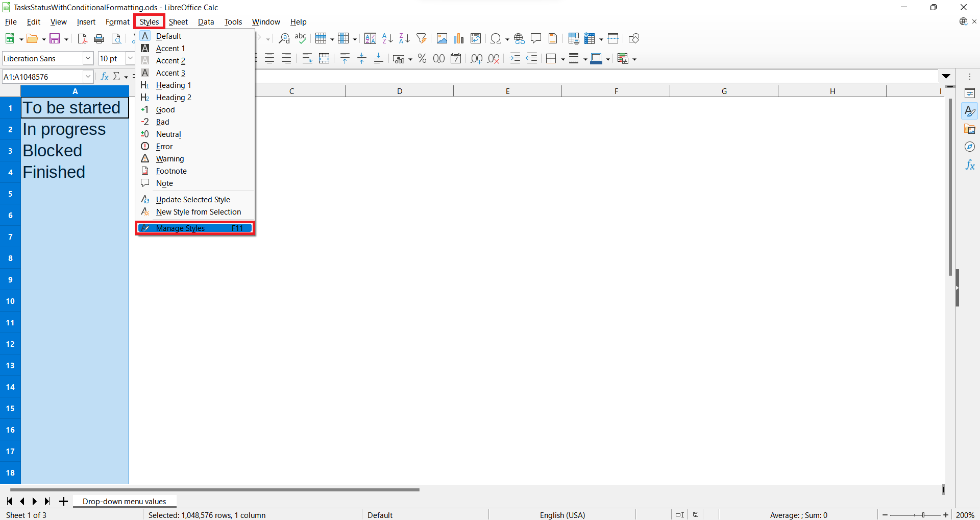Image resolution: width=980 pixels, height=520 pixels.
Task: Open the Gallery sidebar panel
Action: 970,129
